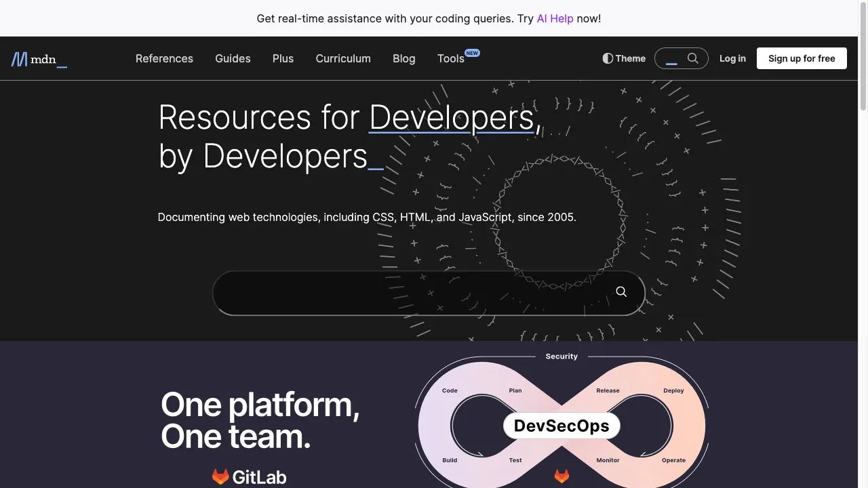Click the 'Build' label in the diagram
Screen dimensions: 868x488
(450, 460)
